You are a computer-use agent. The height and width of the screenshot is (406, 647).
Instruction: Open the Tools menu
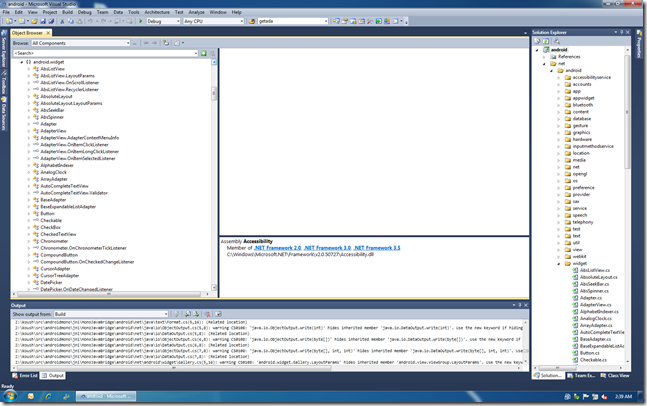(134, 12)
